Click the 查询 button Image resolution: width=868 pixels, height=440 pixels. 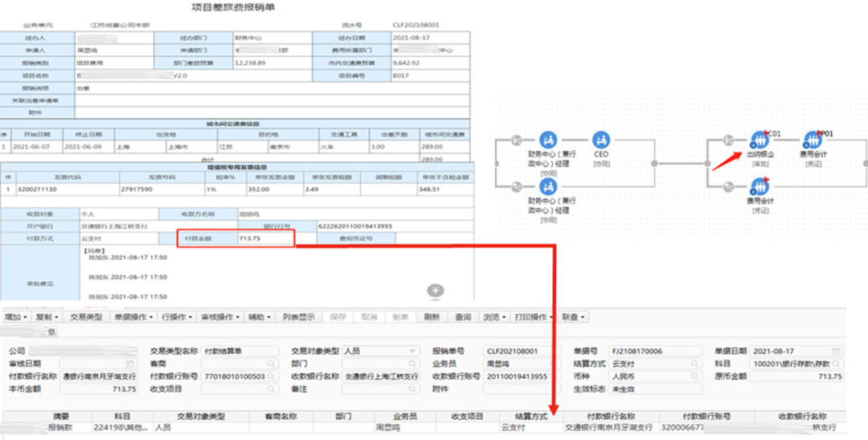[463, 317]
